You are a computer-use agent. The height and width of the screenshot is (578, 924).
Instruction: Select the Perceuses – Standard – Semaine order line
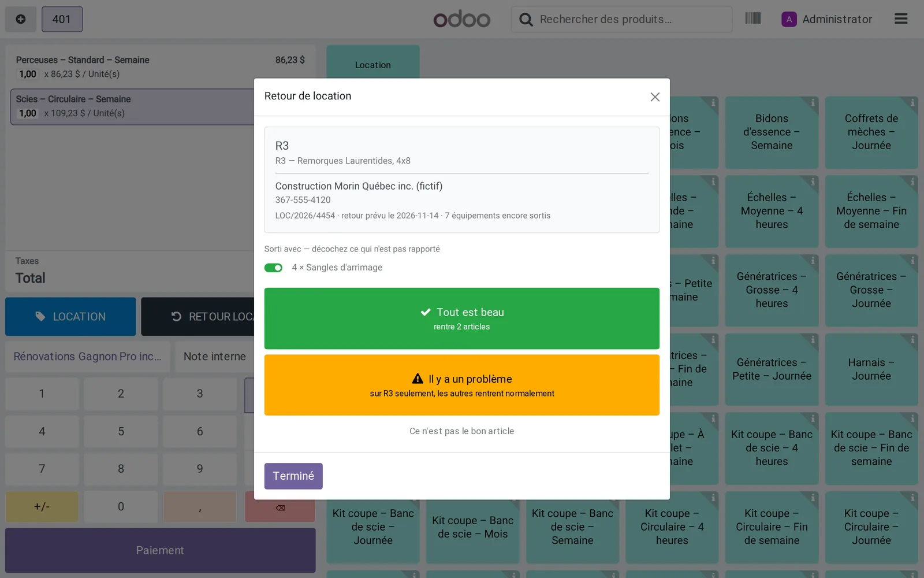pyautogui.click(x=160, y=67)
